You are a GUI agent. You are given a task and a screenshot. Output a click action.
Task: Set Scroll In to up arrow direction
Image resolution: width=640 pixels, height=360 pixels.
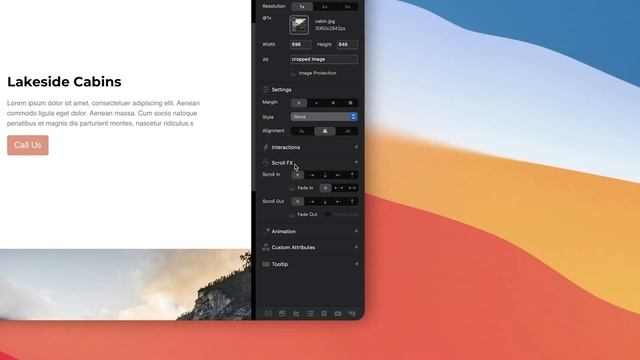pyautogui.click(x=352, y=175)
